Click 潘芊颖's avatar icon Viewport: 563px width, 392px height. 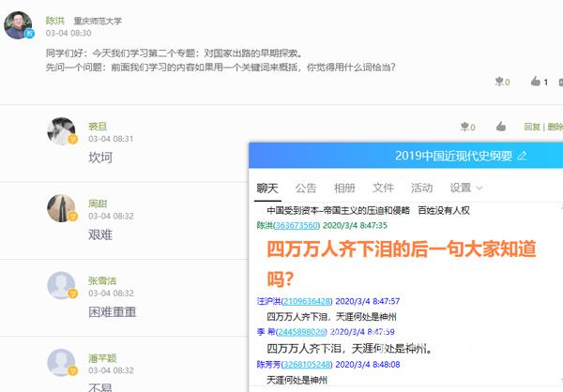pyautogui.click(x=62, y=363)
